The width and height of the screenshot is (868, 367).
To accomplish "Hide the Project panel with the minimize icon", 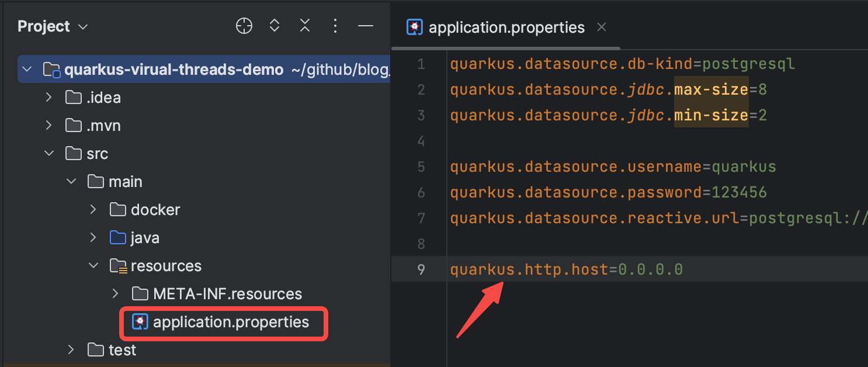I will pyautogui.click(x=366, y=26).
